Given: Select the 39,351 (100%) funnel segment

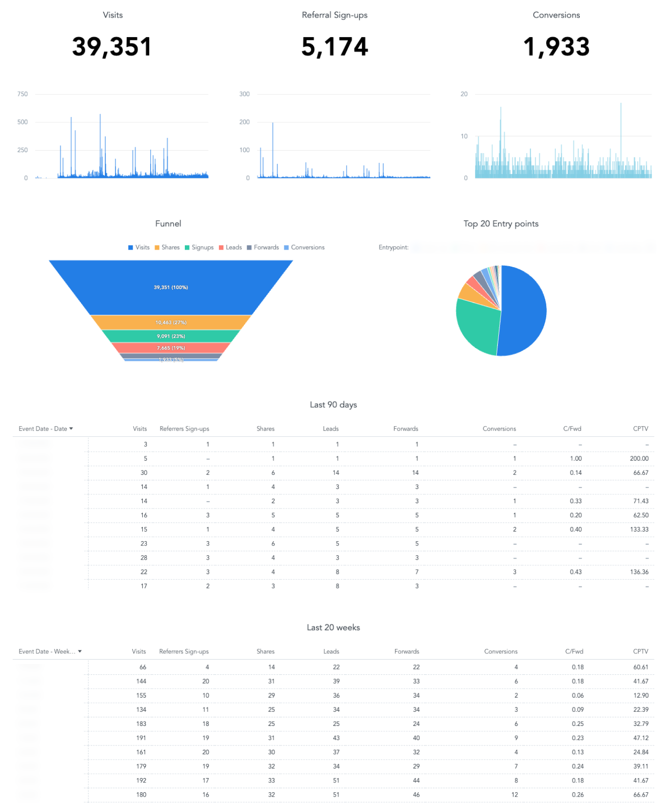Looking at the screenshot, I should 171,287.
